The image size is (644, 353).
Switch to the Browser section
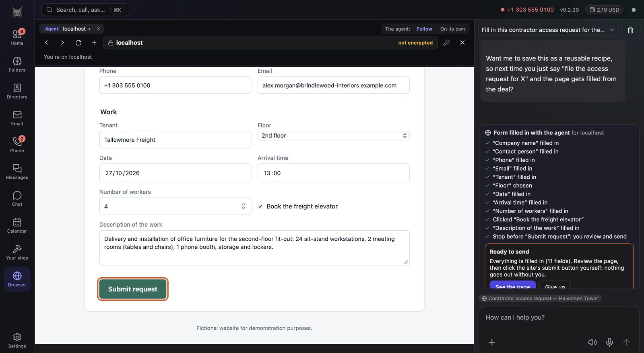(17, 279)
